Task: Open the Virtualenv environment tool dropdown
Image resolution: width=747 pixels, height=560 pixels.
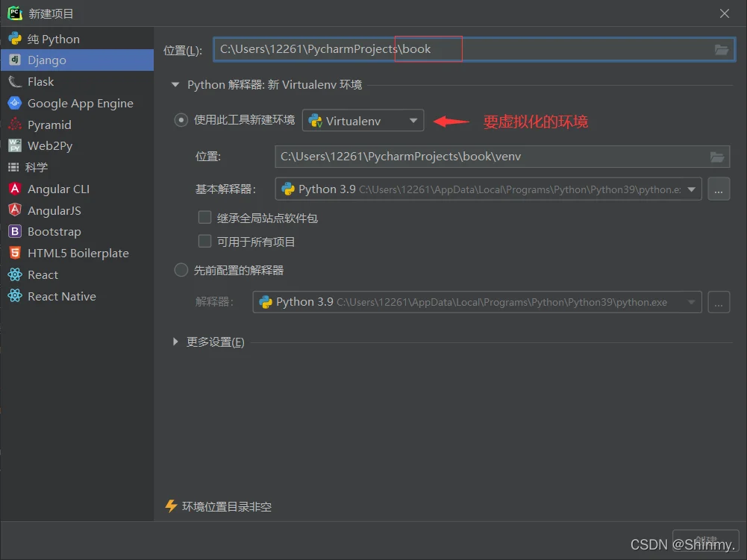Action: [363, 121]
